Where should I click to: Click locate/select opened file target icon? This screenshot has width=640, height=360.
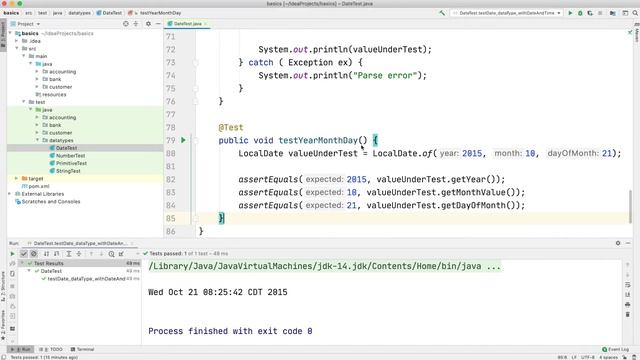[126, 24]
